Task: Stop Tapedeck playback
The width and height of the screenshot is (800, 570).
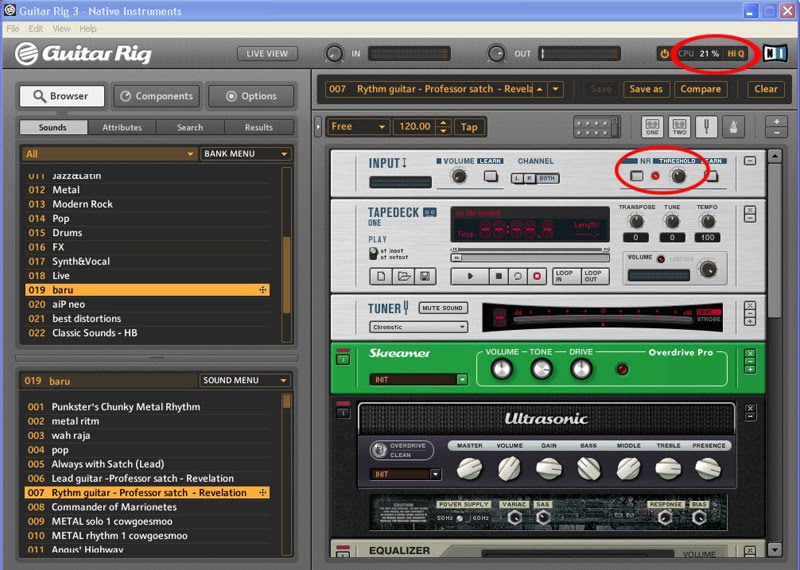Action: point(498,276)
